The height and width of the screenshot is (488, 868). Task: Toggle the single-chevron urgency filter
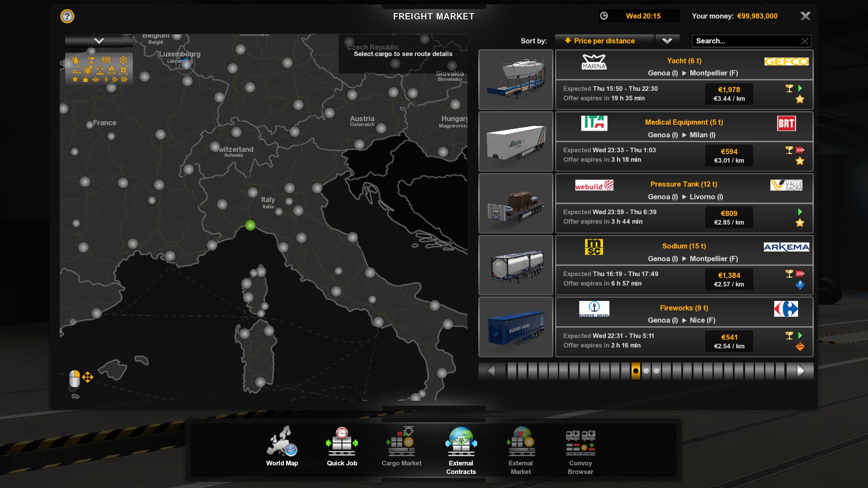pos(107,80)
